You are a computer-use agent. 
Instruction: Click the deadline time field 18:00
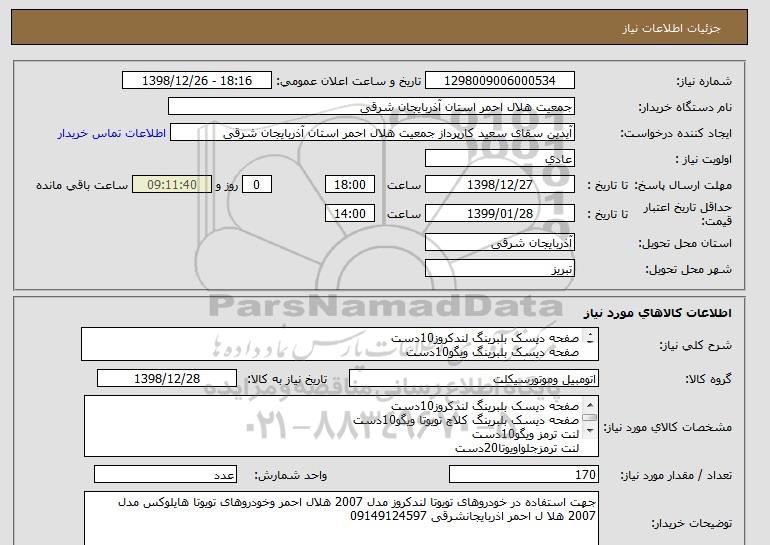tap(350, 185)
